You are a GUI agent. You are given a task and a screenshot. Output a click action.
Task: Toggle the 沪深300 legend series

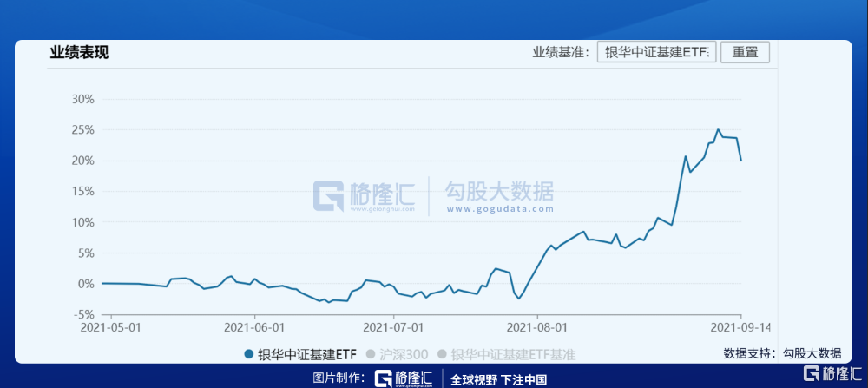[x=397, y=354]
